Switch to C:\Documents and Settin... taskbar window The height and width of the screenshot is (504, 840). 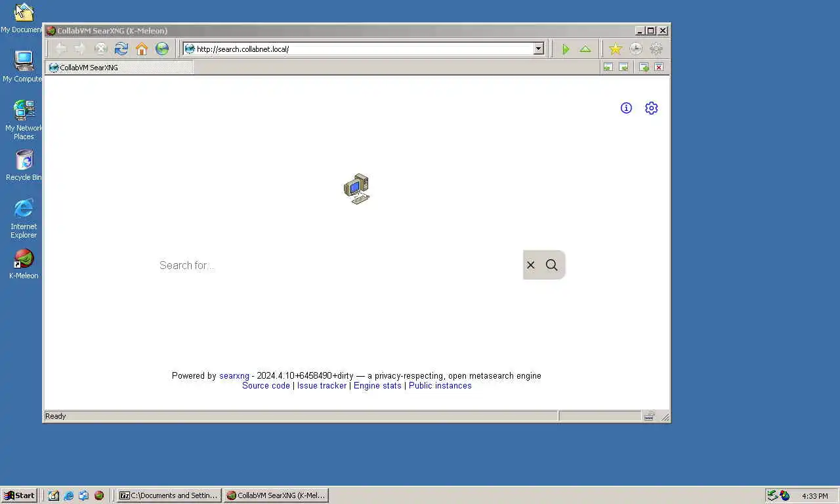tap(169, 495)
